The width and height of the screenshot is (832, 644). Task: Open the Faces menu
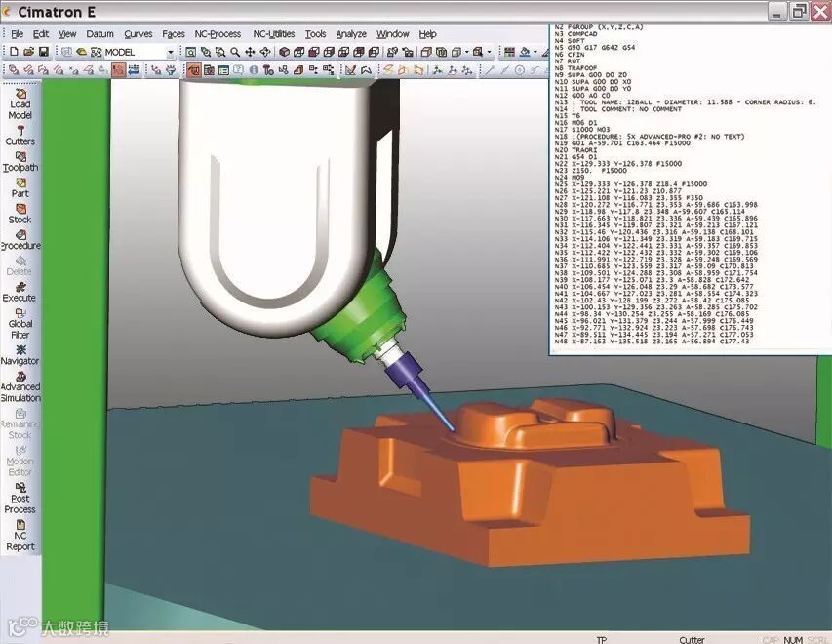(174, 34)
